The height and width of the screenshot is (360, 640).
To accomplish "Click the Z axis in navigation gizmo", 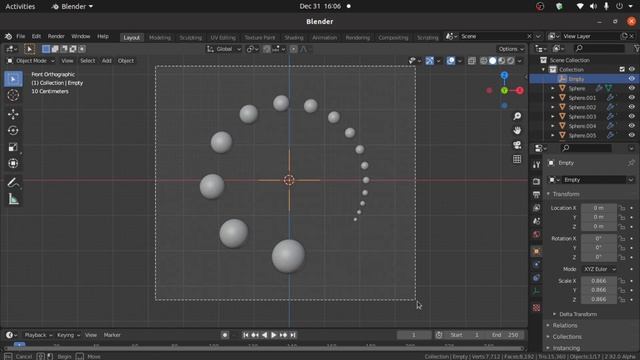I will pyautogui.click(x=504, y=76).
